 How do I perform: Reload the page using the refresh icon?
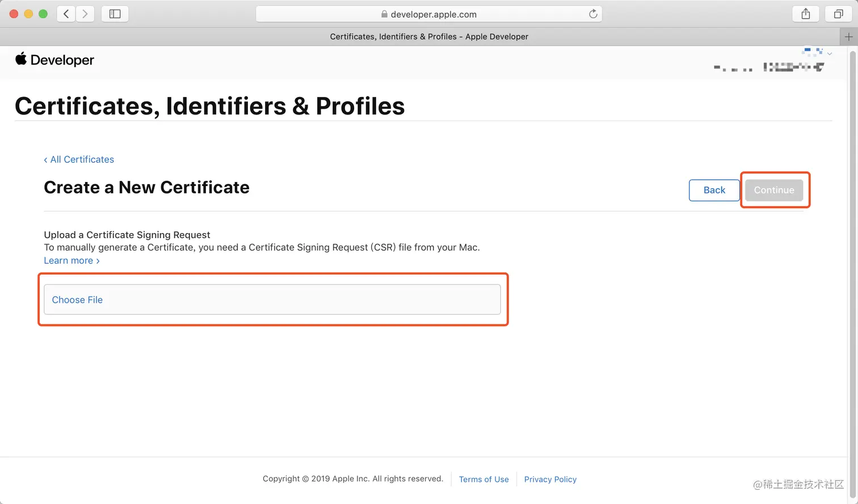(593, 14)
